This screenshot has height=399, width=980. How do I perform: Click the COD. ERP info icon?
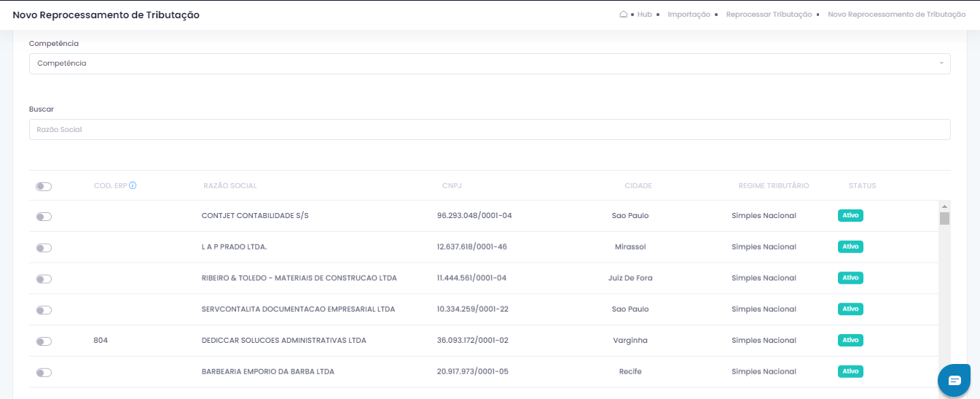pos(133,185)
